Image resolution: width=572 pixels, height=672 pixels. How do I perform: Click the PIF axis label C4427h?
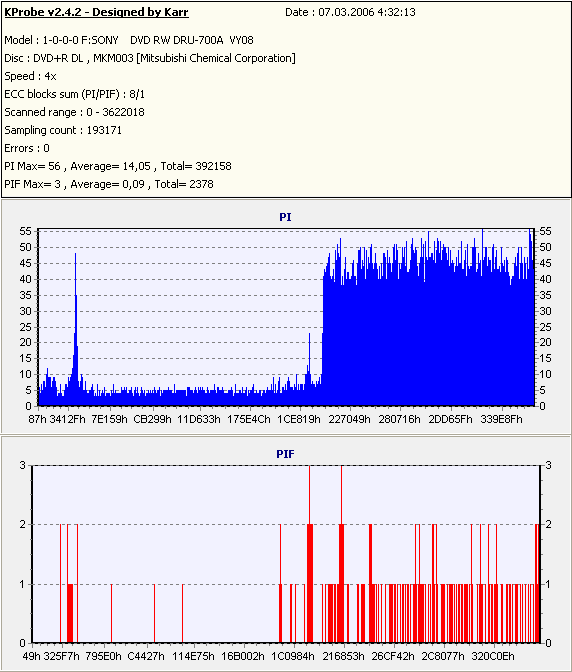pyautogui.click(x=146, y=656)
